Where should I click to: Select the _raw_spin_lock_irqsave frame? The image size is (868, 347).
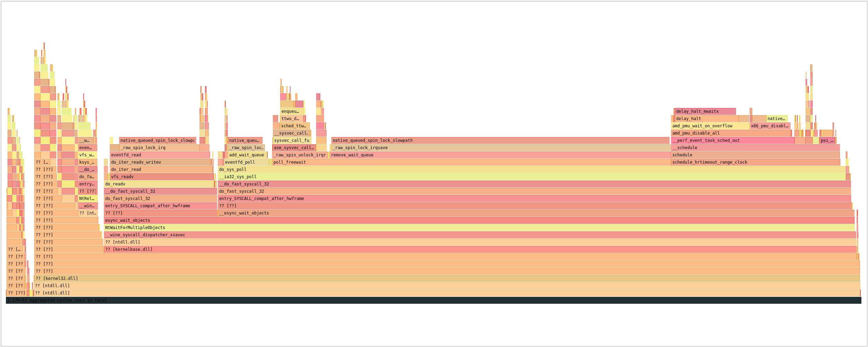[501, 148]
